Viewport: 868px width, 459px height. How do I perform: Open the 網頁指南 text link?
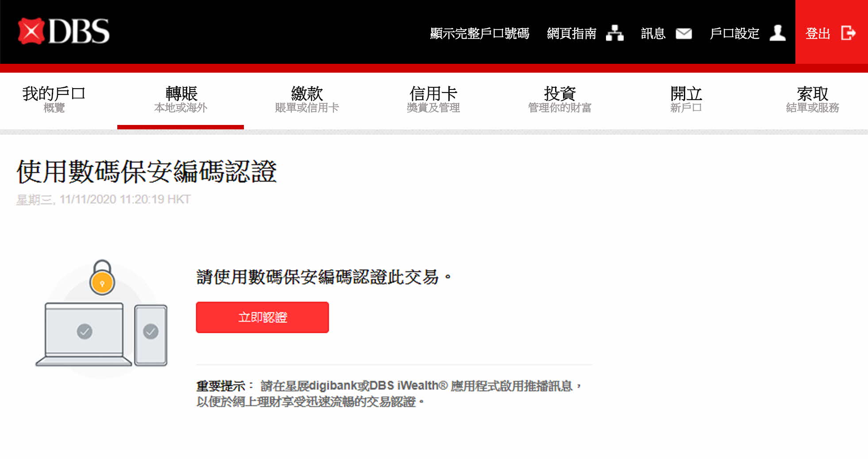(571, 34)
